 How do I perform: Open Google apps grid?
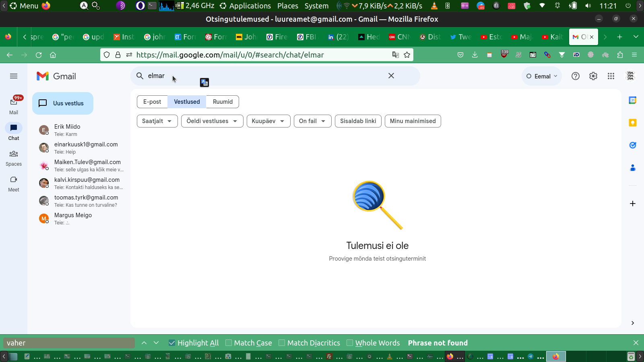coord(611,76)
